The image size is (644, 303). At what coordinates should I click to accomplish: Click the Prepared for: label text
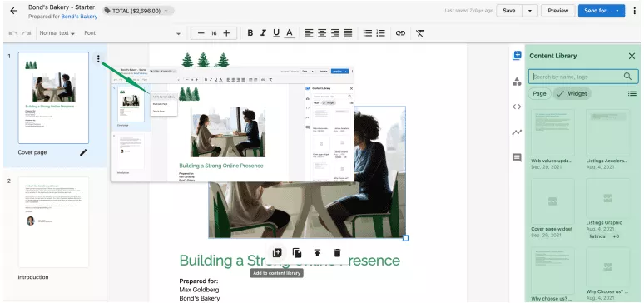point(199,281)
